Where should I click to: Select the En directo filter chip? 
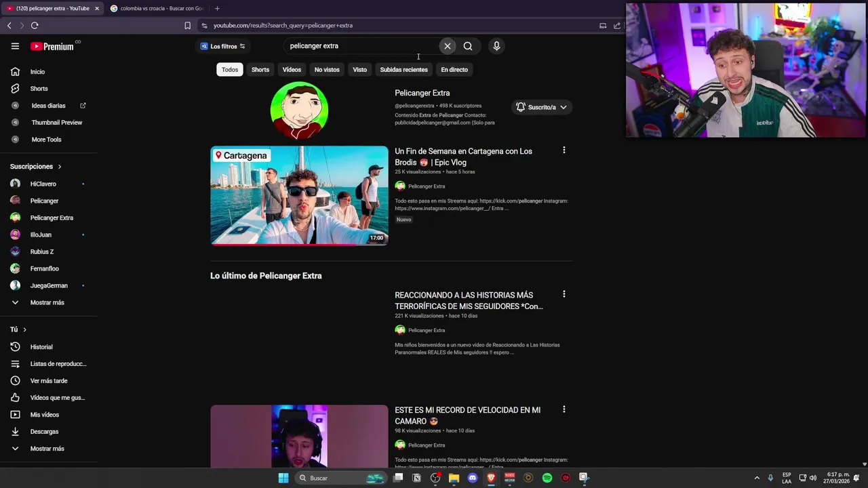point(454,70)
